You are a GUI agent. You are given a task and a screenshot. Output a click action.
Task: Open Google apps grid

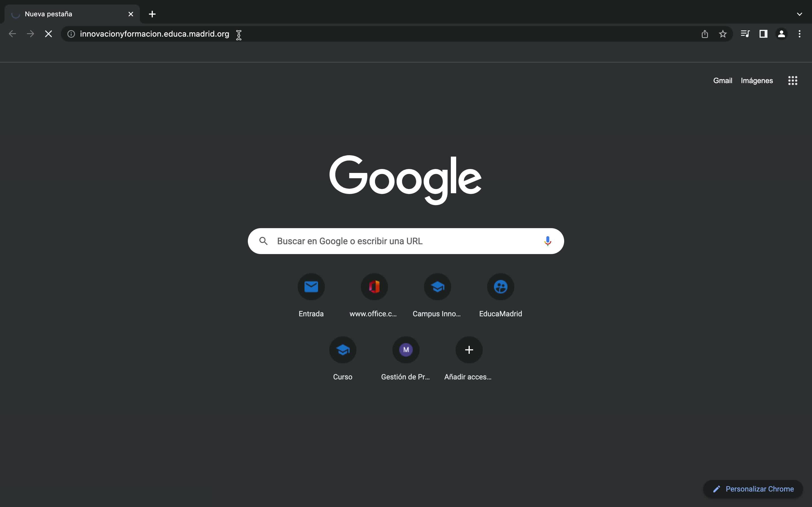[793, 81]
